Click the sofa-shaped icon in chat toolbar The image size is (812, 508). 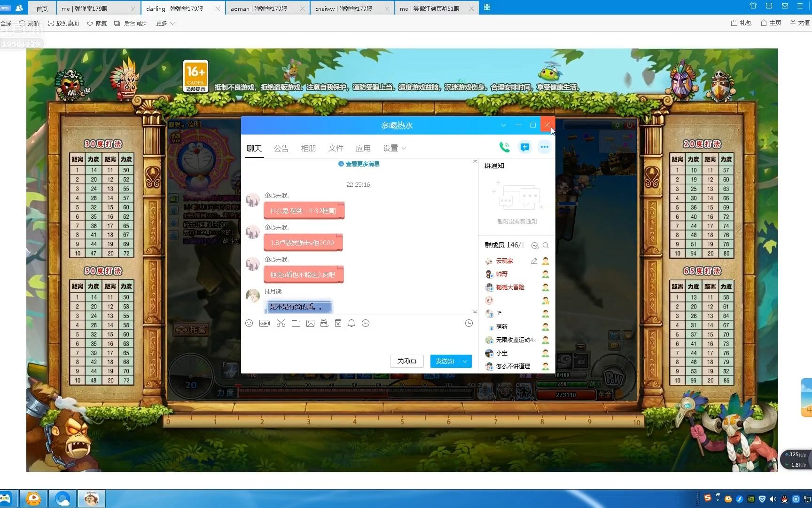coord(324,323)
